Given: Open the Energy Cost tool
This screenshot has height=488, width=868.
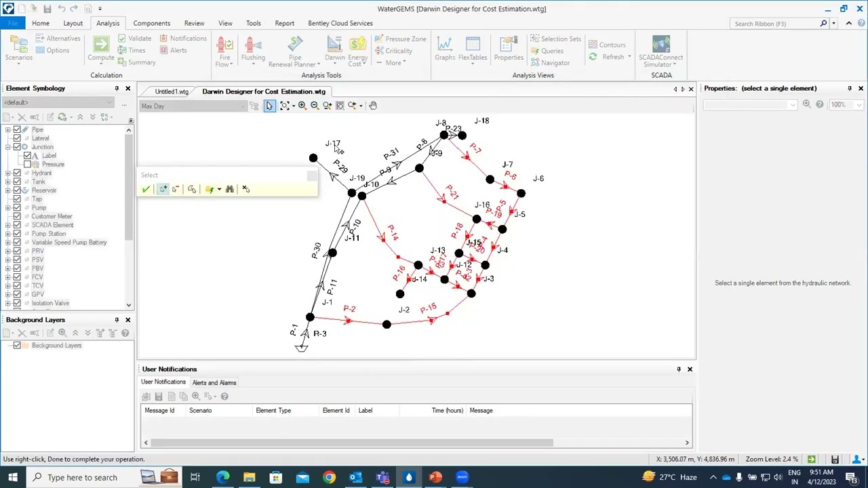Looking at the screenshot, I should [x=357, y=51].
